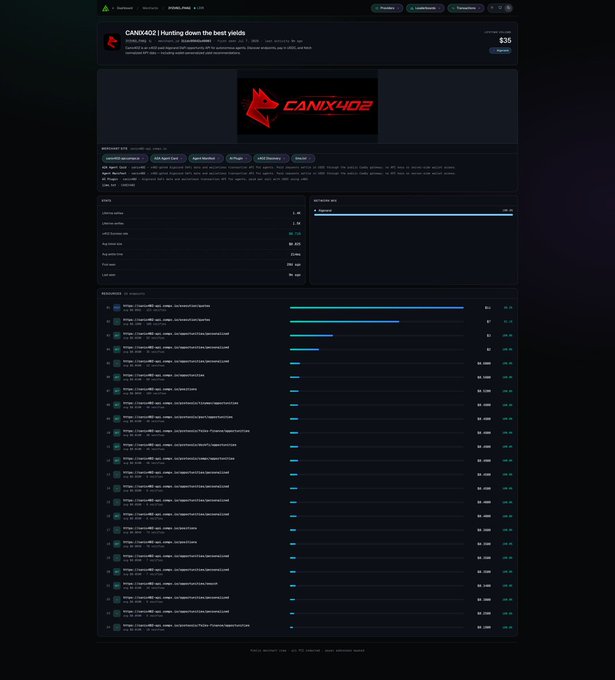Click the Last seen stat row
615x680 pixels.
point(201,275)
